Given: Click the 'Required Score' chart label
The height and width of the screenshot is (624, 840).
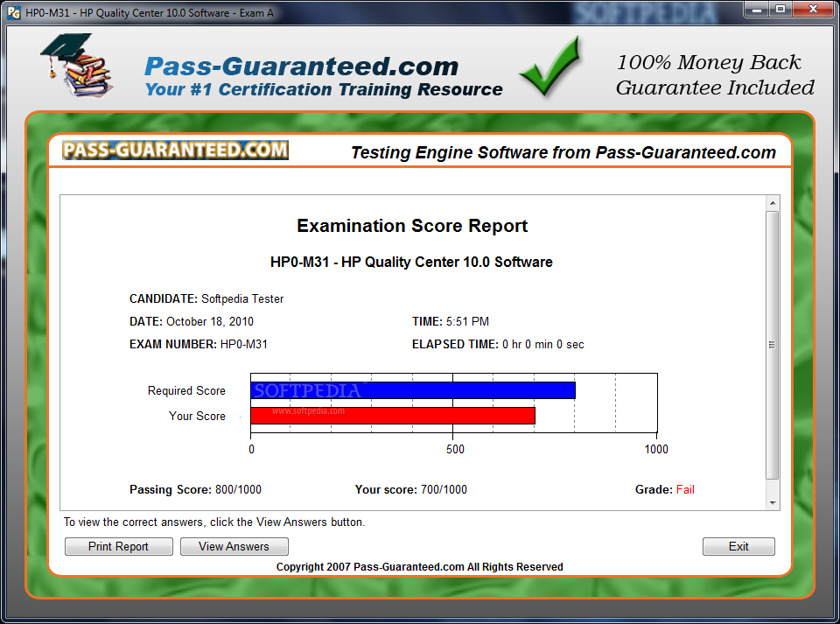Looking at the screenshot, I should click(x=186, y=391).
